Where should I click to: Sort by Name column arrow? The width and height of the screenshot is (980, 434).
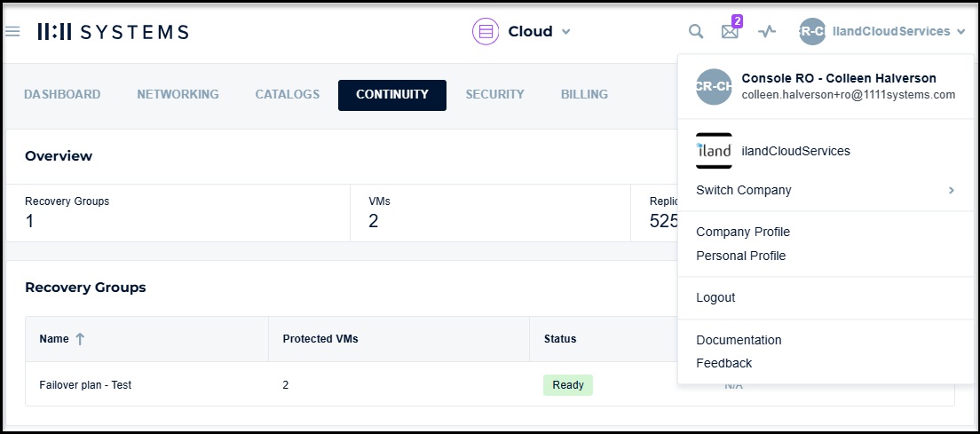tap(80, 339)
